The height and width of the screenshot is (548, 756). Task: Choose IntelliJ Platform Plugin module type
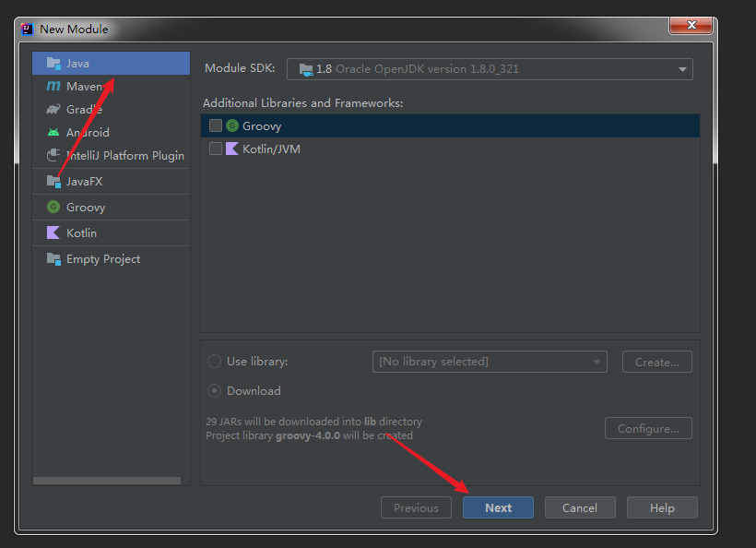tap(111, 155)
